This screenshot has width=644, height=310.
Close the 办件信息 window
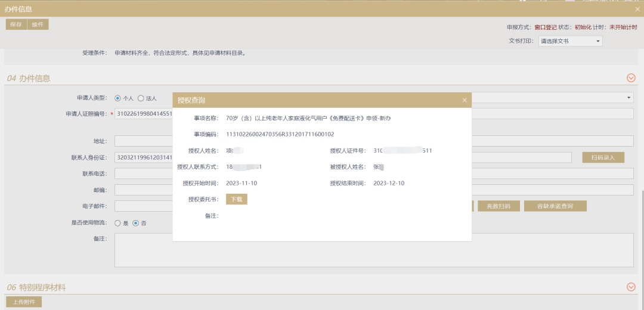click(637, 9)
